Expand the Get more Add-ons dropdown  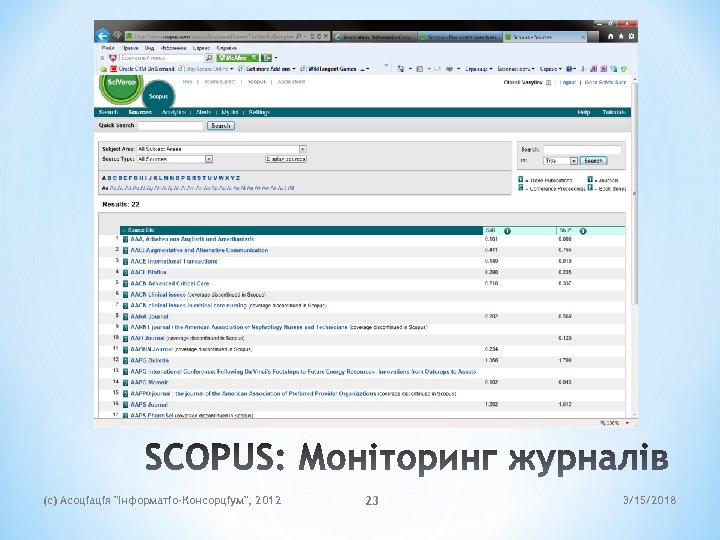(x=294, y=69)
